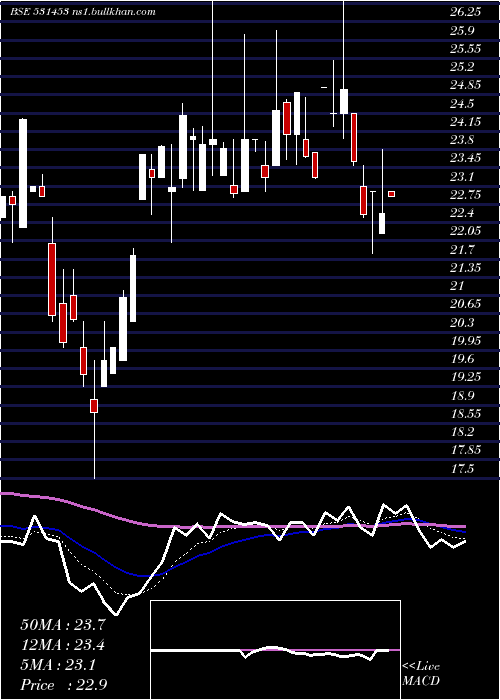Select the 18.2 price axis label
The height and width of the screenshot is (700, 500).
462,432
